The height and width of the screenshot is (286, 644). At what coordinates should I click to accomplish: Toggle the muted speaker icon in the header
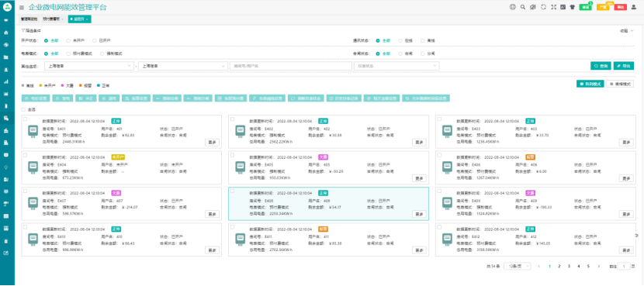(x=533, y=7)
